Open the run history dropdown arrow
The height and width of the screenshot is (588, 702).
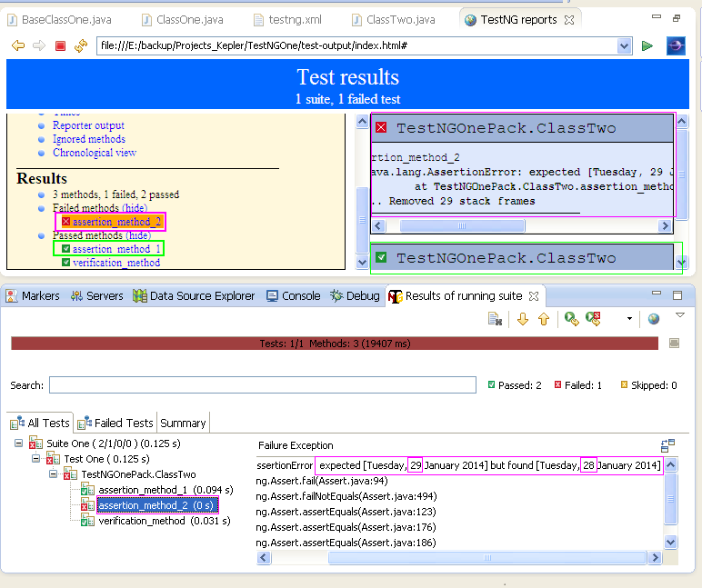click(x=629, y=319)
